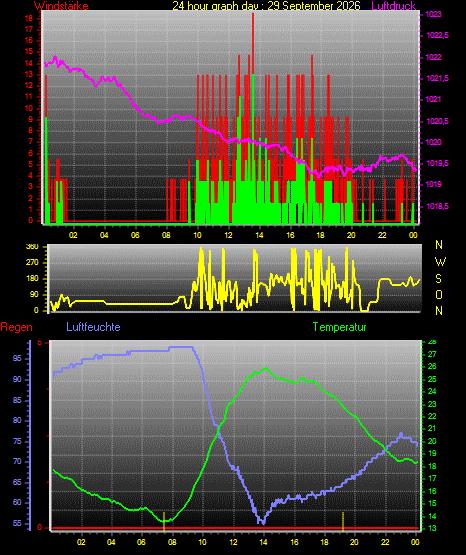Screen dimensions: 466x555
Task: Click the 55 value on humidity axis
Action: coord(17,523)
